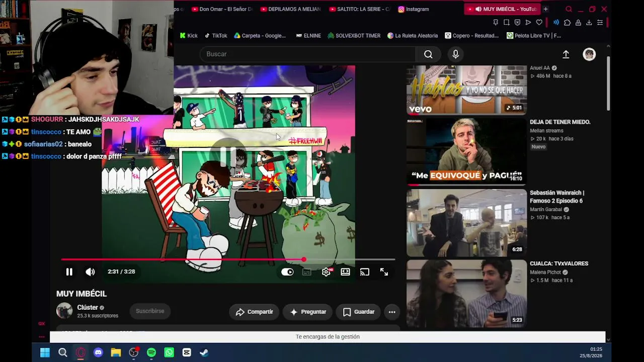Open the browser profile icon in toolbar

(x=578, y=23)
